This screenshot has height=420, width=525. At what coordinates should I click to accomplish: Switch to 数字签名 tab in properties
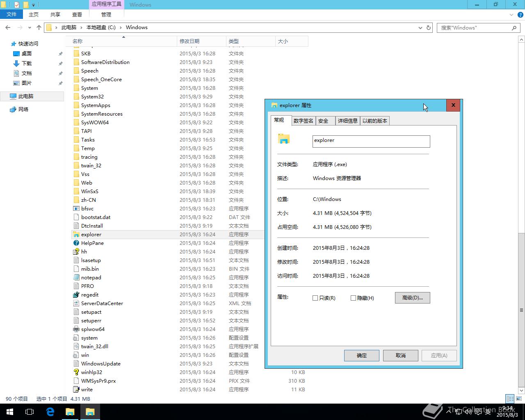(304, 121)
